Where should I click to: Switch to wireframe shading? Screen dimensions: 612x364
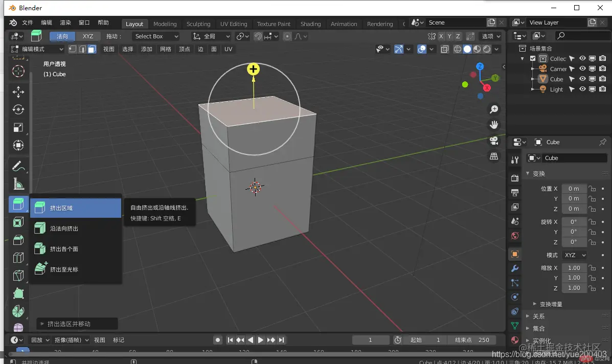click(x=458, y=49)
